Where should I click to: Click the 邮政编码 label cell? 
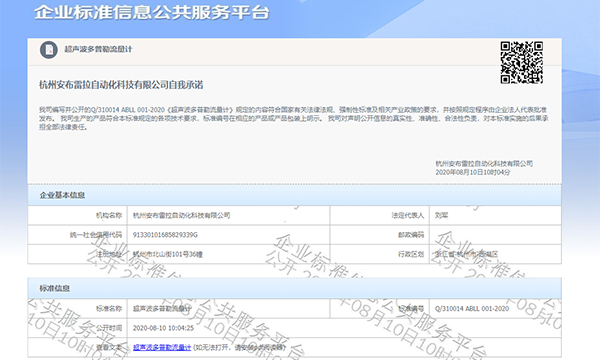click(x=380, y=235)
